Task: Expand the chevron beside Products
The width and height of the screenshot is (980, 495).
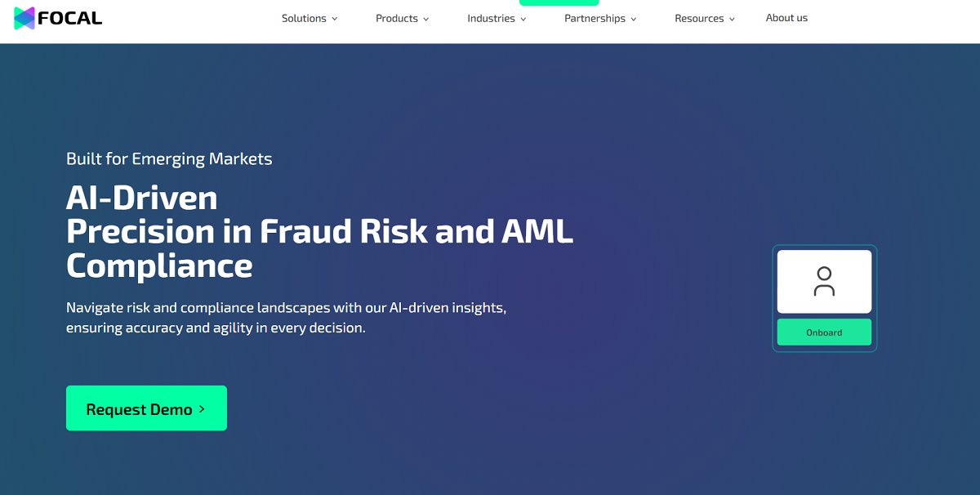Action: click(426, 20)
